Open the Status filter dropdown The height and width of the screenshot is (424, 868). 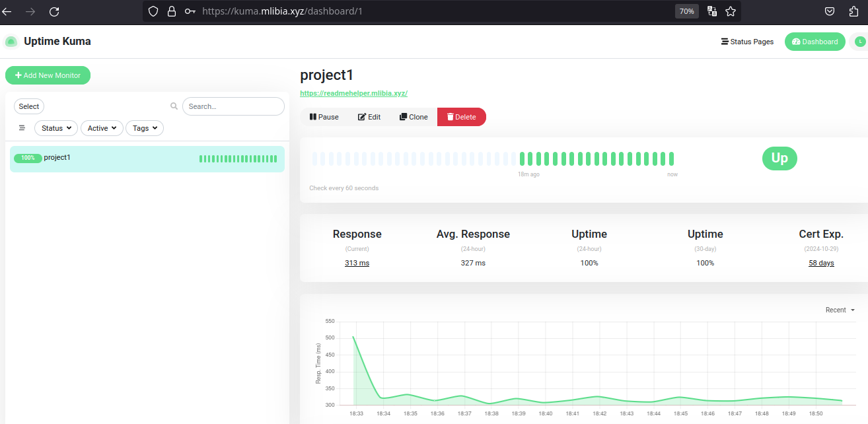point(55,127)
